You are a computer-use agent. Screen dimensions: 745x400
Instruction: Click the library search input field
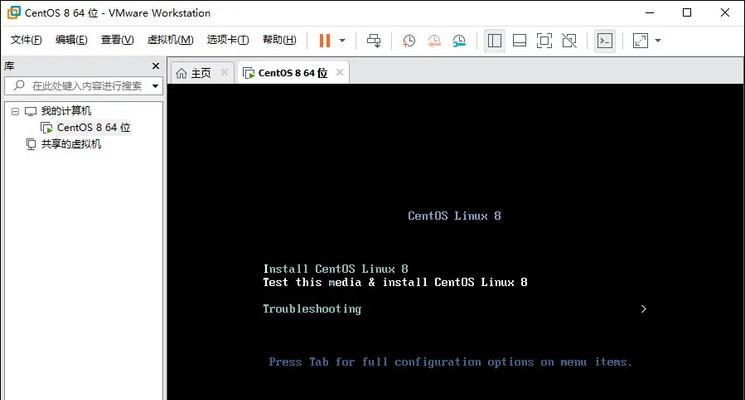[83, 86]
